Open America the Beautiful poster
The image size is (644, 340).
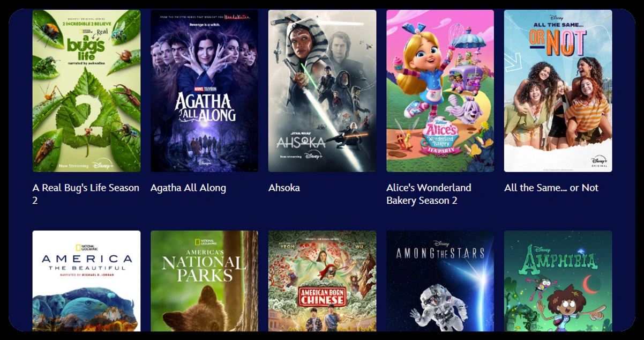point(86,281)
